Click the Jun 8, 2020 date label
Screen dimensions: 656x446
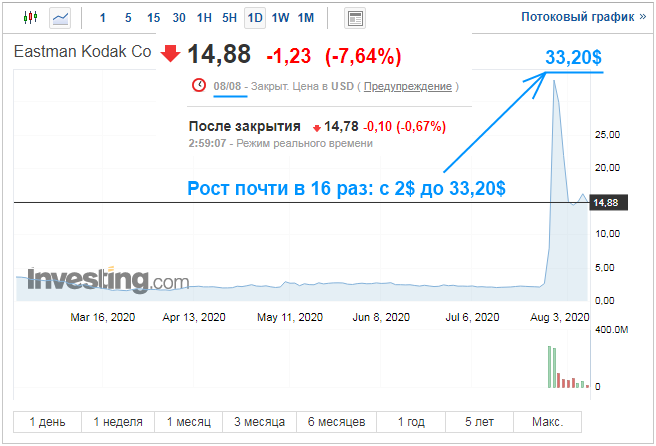pyautogui.click(x=381, y=317)
